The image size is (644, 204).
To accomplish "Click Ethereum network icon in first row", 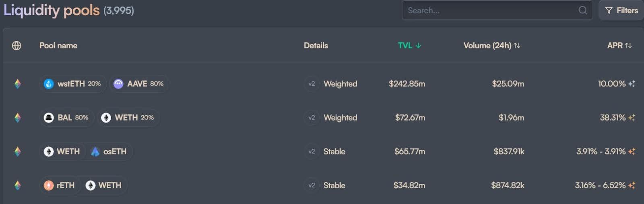I will click(x=17, y=84).
